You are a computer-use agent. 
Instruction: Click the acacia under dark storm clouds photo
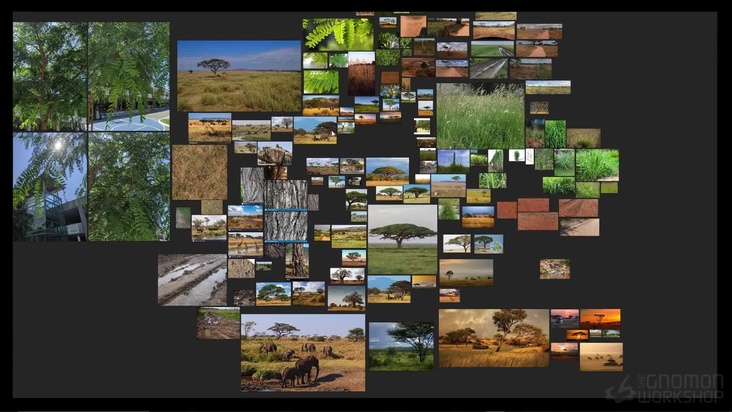401,346
